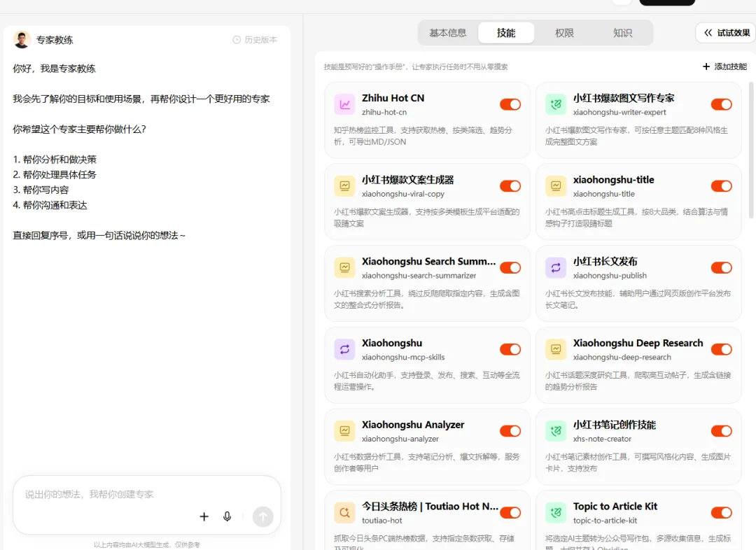
Task: Turn off 小红书爆款图文写作专家 toggle
Action: pyautogui.click(x=721, y=104)
